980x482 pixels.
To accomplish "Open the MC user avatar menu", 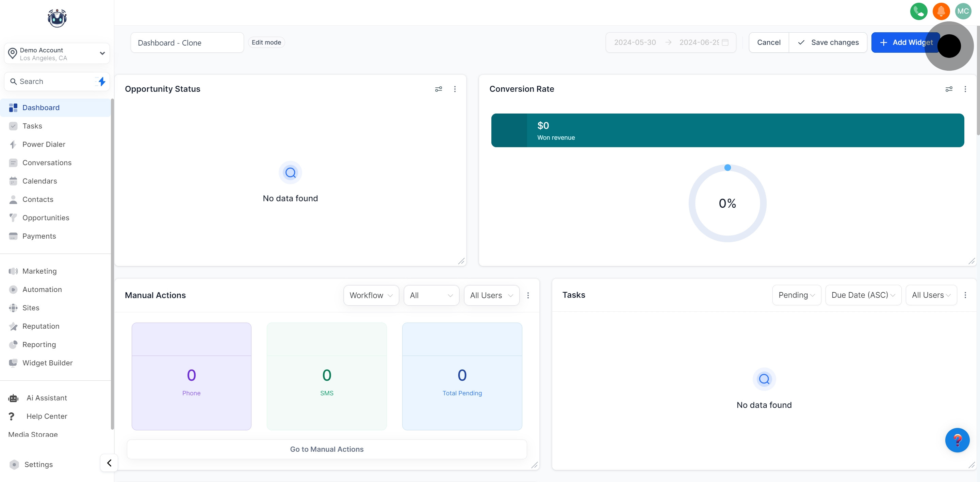I will point(963,11).
